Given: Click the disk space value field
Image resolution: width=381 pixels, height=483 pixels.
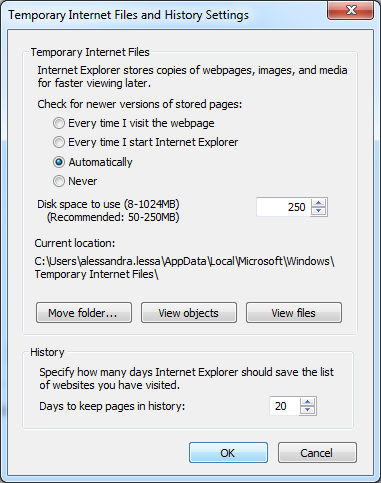Looking at the screenshot, I should [284, 207].
